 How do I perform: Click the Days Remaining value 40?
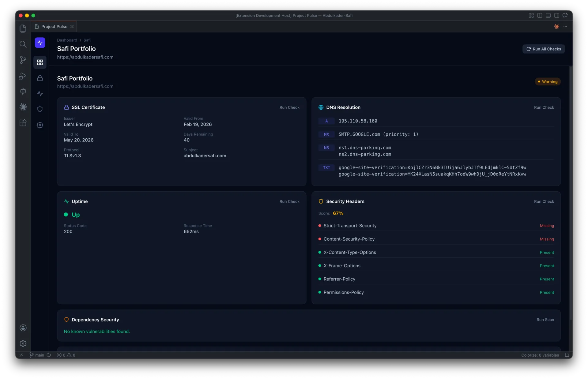[187, 140]
